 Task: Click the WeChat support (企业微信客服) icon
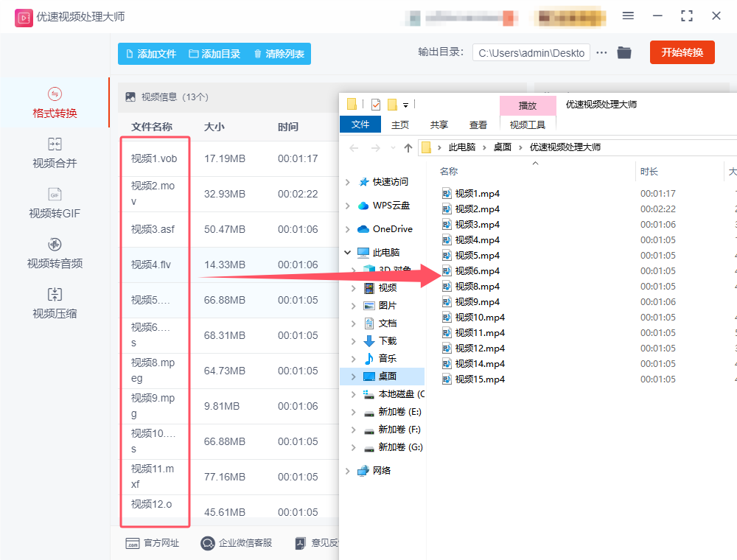208,543
